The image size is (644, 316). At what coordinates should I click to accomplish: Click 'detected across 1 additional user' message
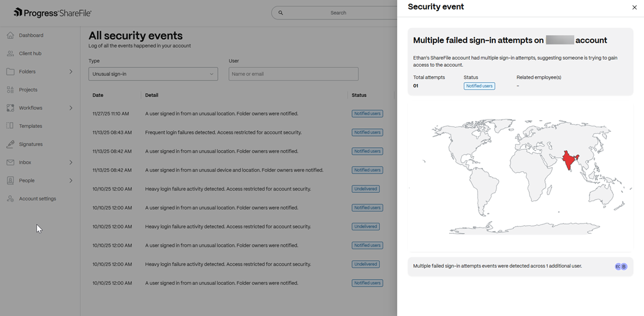498,266
